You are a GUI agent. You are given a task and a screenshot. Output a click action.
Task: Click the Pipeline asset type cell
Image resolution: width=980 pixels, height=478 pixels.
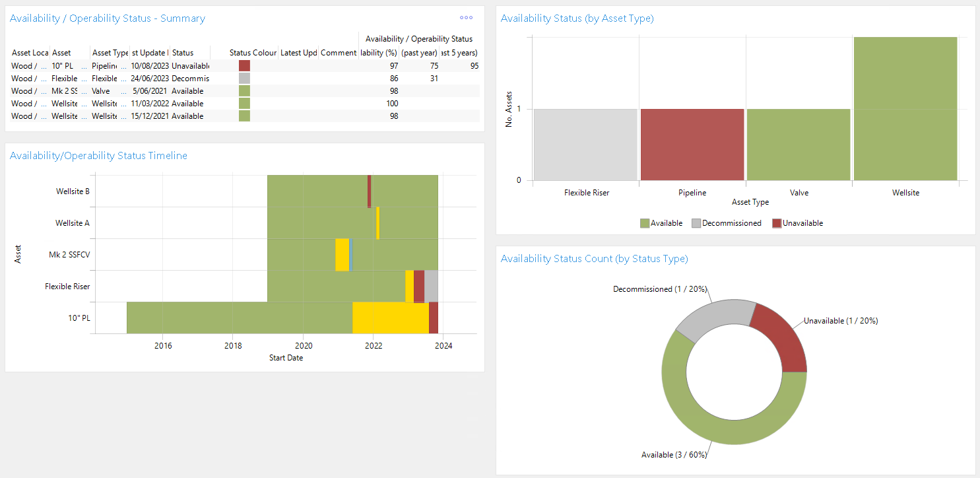pyautogui.click(x=104, y=66)
